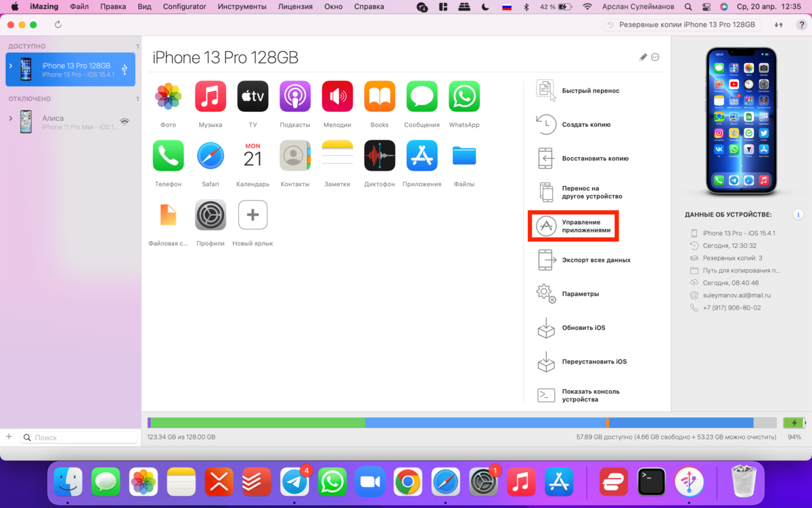This screenshot has width=812, height=508.
Task: Open the Правка menu
Action: pos(113,7)
